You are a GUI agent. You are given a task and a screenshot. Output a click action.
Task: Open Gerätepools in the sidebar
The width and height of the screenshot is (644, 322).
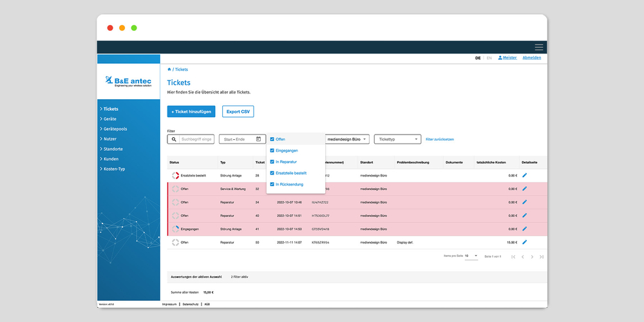tap(115, 129)
